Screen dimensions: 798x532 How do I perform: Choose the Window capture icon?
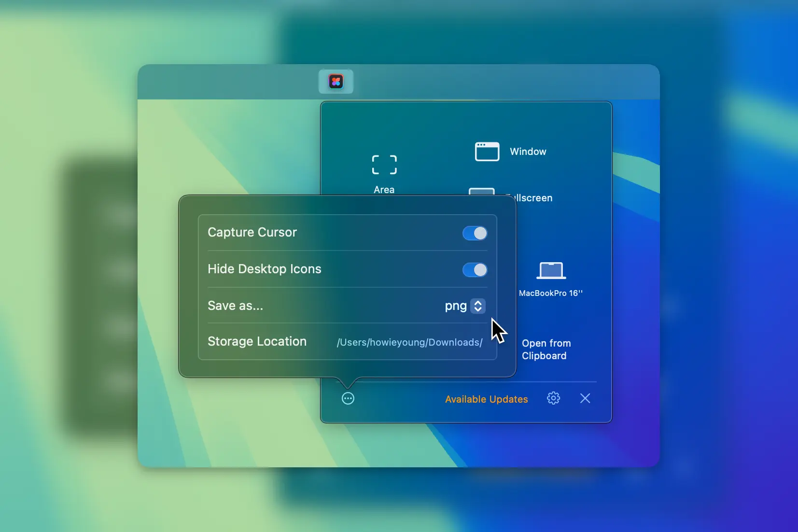[x=487, y=152]
